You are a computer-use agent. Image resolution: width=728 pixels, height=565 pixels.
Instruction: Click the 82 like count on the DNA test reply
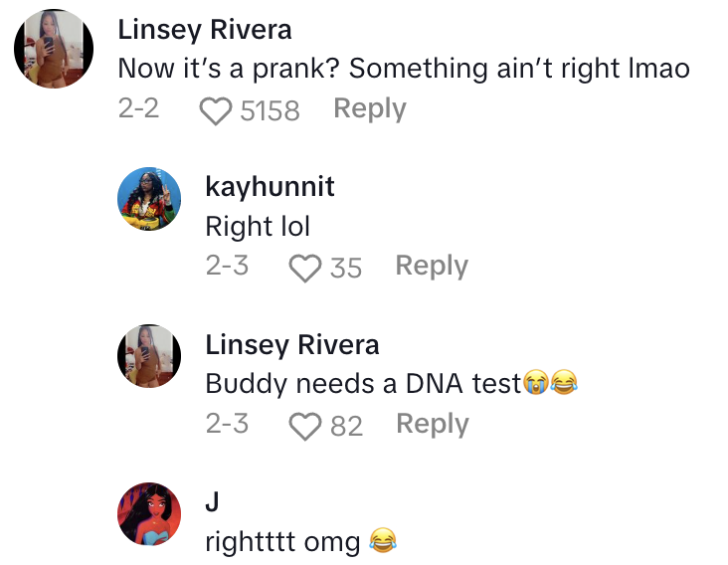346,426
